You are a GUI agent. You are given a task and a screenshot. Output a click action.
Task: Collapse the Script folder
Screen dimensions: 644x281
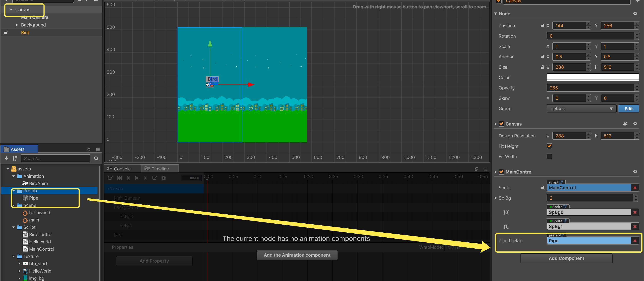click(x=13, y=227)
